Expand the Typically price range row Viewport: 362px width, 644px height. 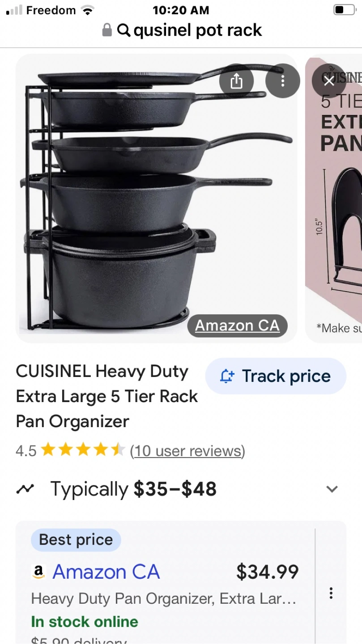(181, 489)
